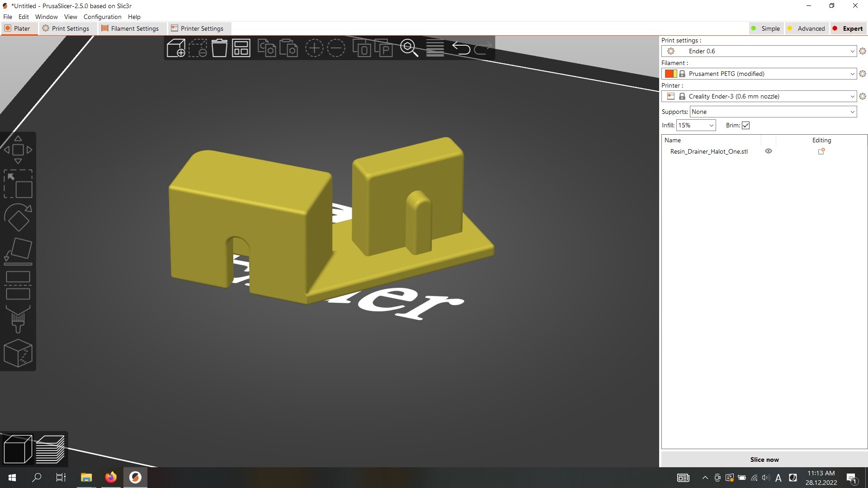This screenshot has width=868, height=488.
Task: Click the Search magnifier icon
Action: [409, 48]
